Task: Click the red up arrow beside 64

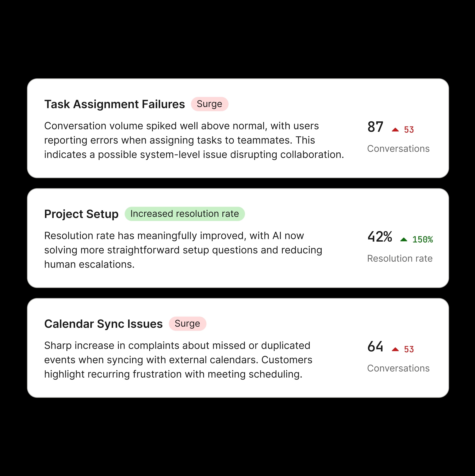Action: click(395, 349)
